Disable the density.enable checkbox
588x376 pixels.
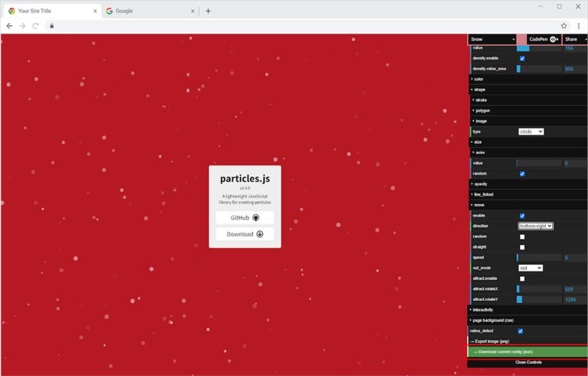[x=522, y=59]
